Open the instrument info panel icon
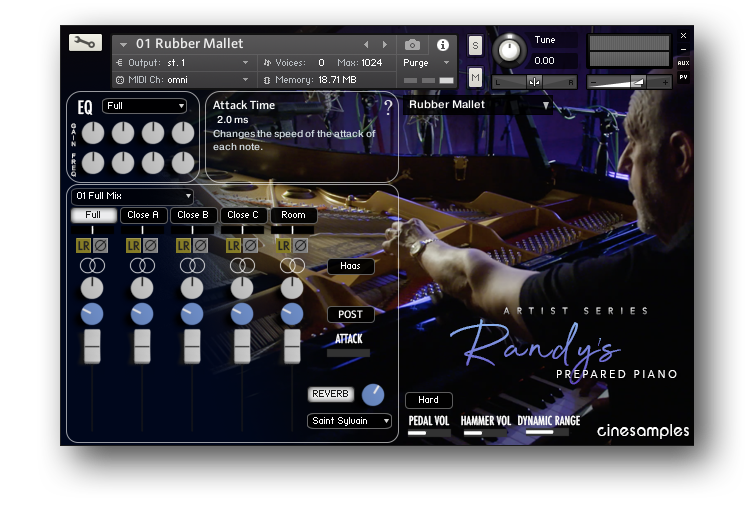Screen dimensions: 754x506 coord(442,45)
